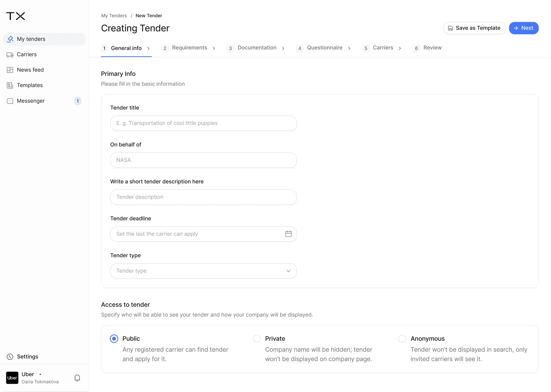The height and width of the screenshot is (392, 551).
Task: Open News feed via its grid icon
Action: pyautogui.click(x=10, y=70)
